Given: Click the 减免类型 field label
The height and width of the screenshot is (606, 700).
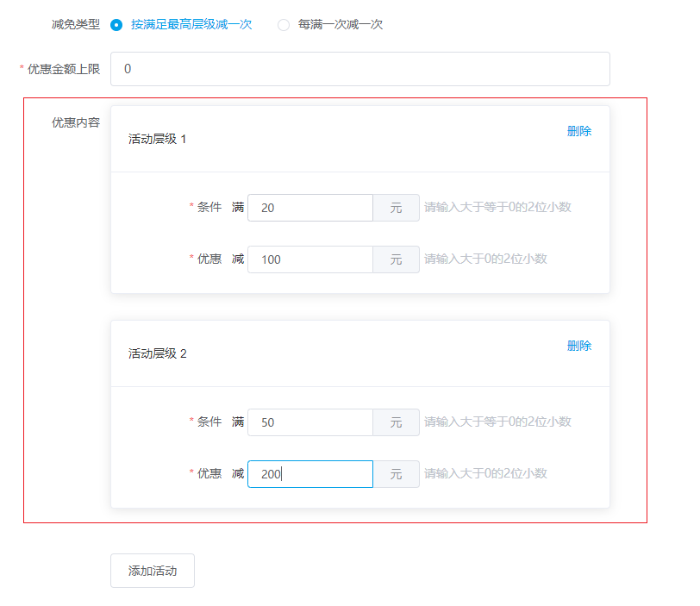Looking at the screenshot, I should tap(75, 24).
